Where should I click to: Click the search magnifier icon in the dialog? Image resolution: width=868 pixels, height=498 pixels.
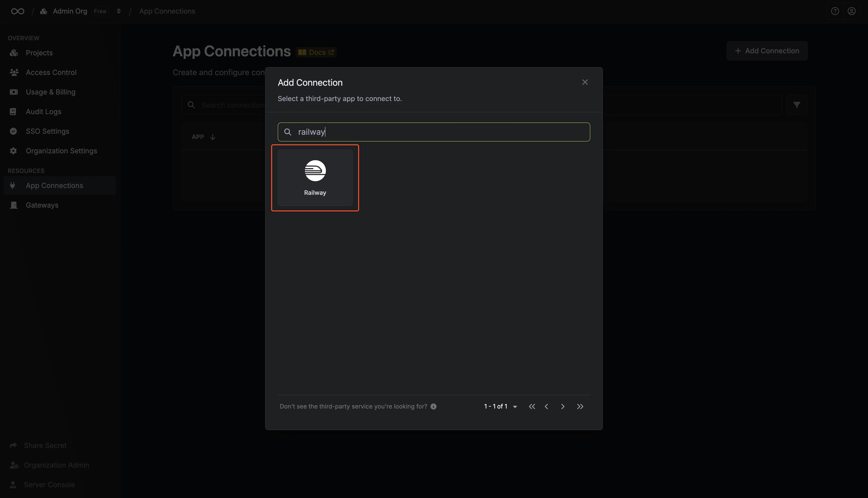287,132
